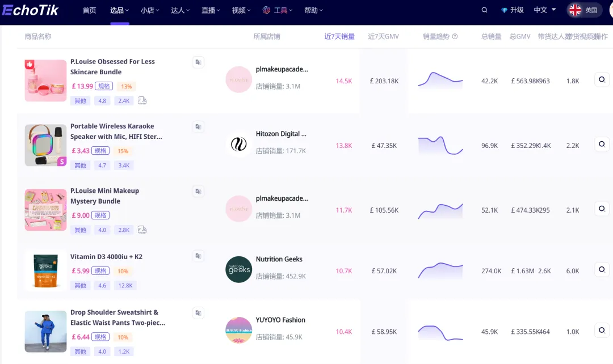Click shipping icon on Mini Makeup Mystery Bundle row
Image resolution: width=613 pixels, height=364 pixels.
point(142,230)
